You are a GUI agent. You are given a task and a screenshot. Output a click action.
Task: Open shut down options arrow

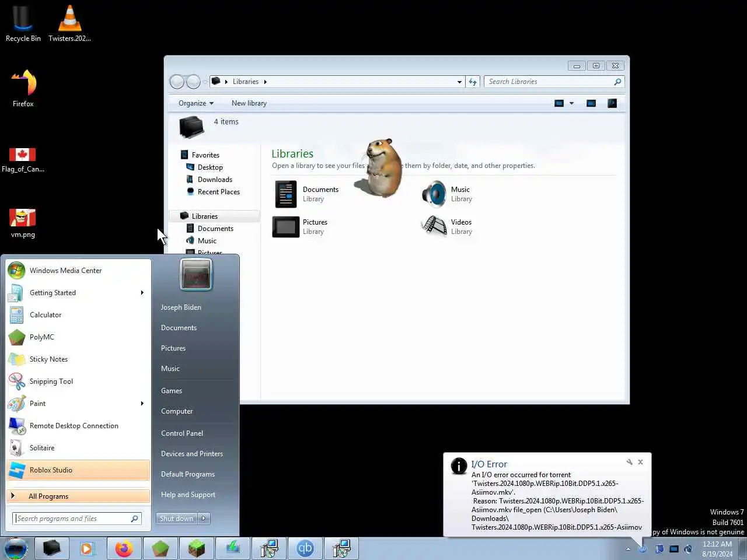204,519
